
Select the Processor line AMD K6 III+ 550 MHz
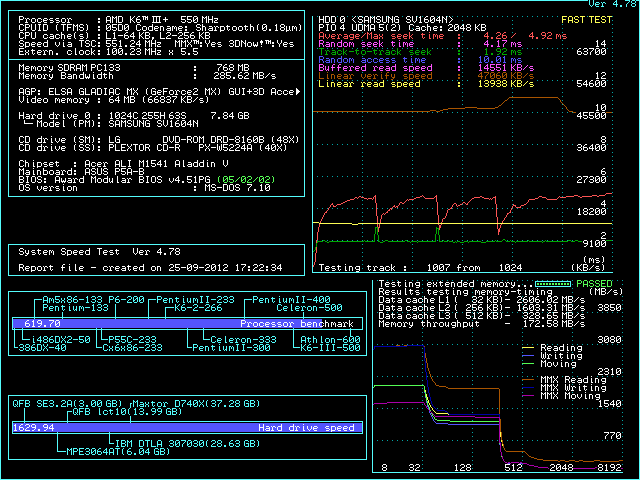click(118, 20)
